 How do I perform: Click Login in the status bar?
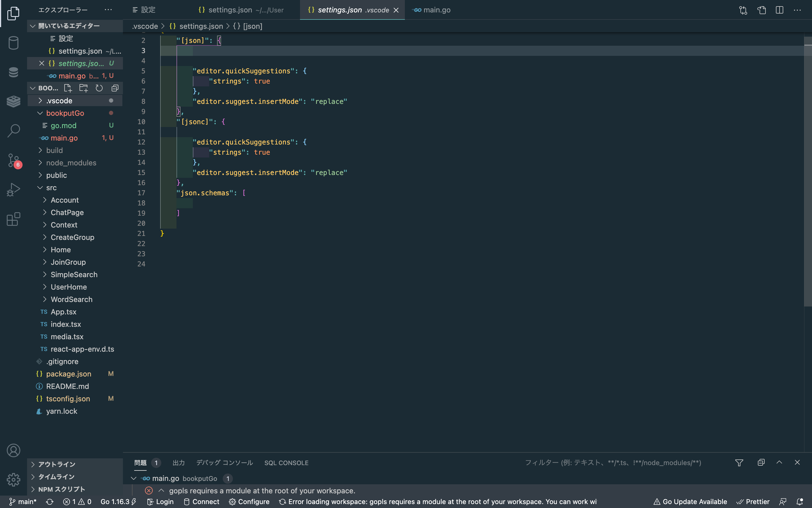click(x=160, y=502)
